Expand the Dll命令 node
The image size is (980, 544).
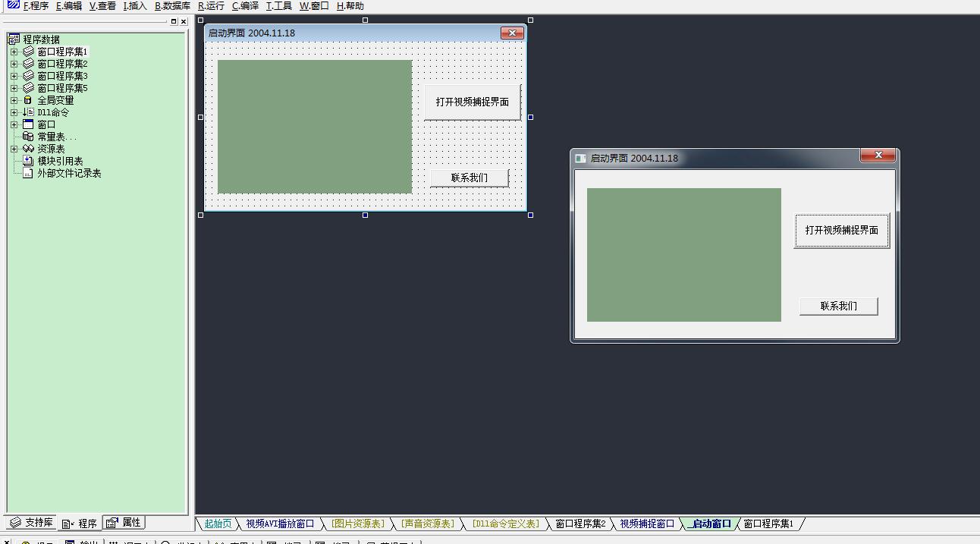tap(14, 112)
